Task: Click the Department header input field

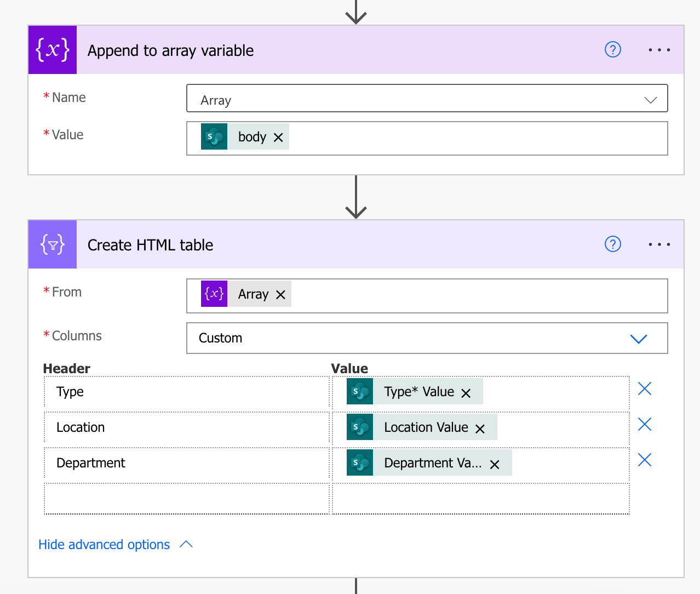Action: (x=186, y=464)
